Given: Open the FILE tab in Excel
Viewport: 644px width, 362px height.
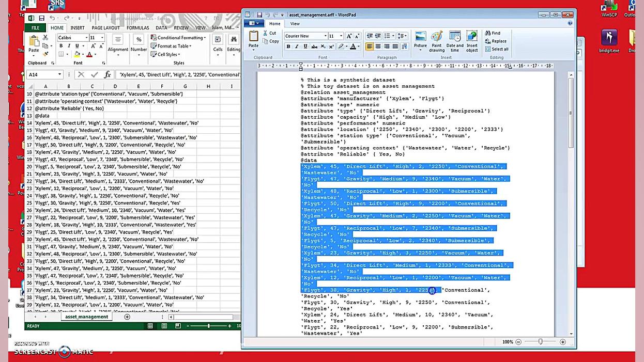Looking at the screenshot, I should point(35,28).
